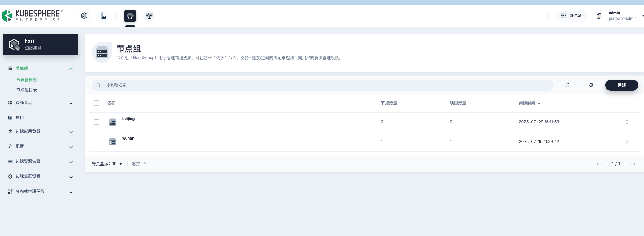Image resolution: width=644 pixels, height=236 pixels.
Task: Open the workspace building icon in the top bar
Action: (x=103, y=16)
